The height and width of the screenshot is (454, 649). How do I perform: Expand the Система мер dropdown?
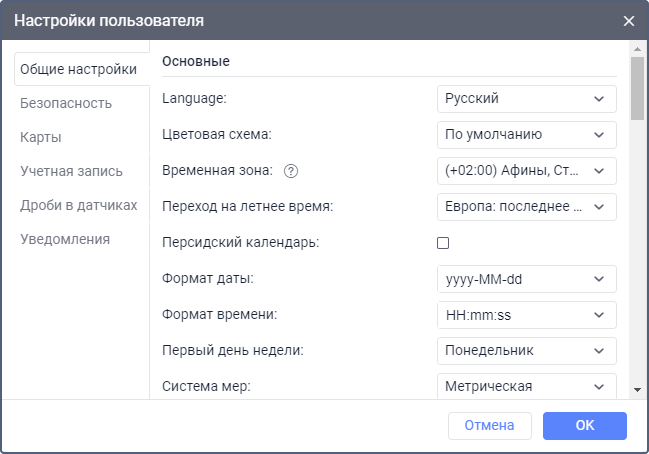coord(527,386)
